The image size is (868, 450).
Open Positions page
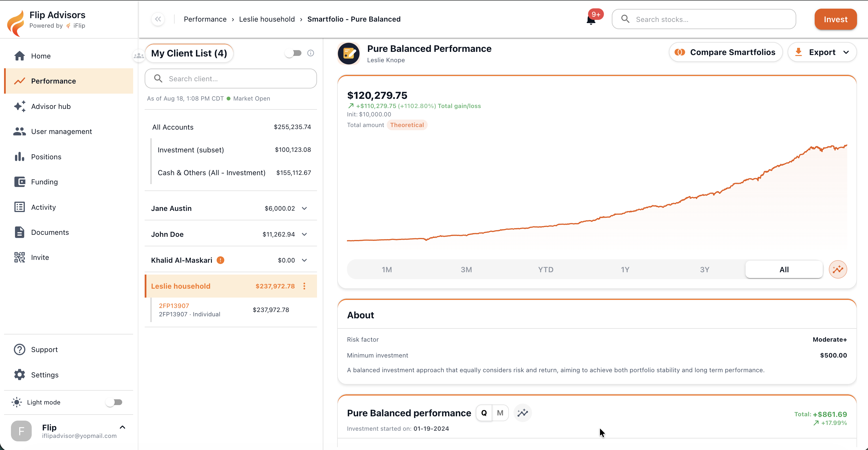pos(68,157)
